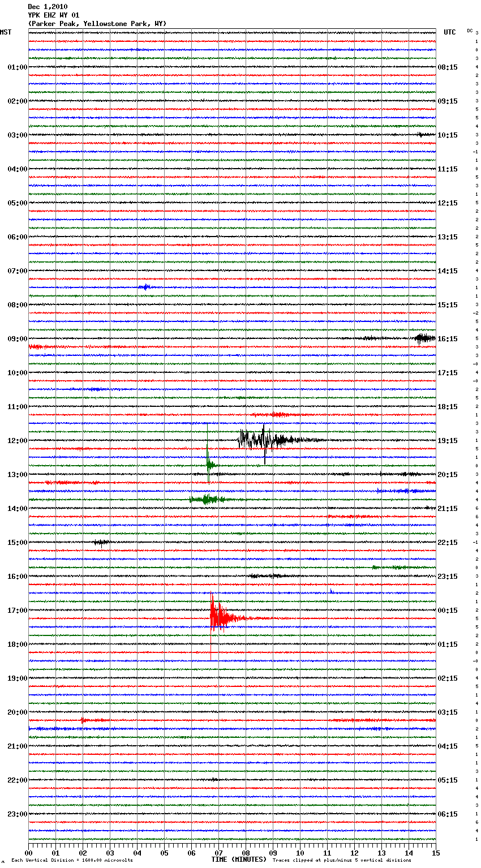The image size is (481, 868).
Task: Click the 15 minute axis tick label
Action: (435, 853)
